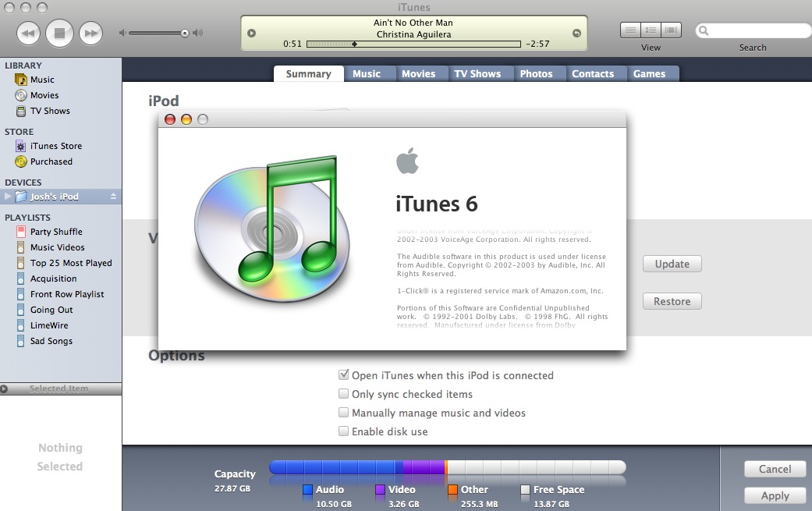Switch to Cover Flow view button
812x511 pixels.
(671, 30)
